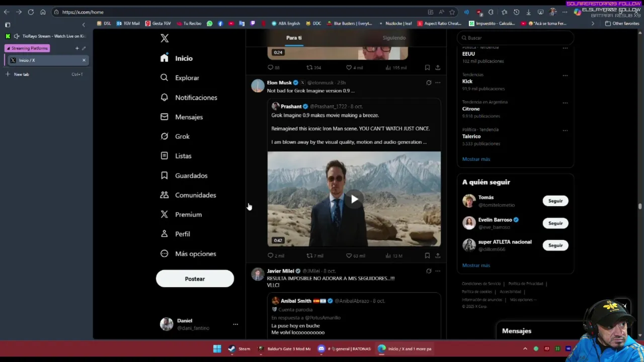
Task: Switch to Siguiendo tab
Action: coord(394,38)
